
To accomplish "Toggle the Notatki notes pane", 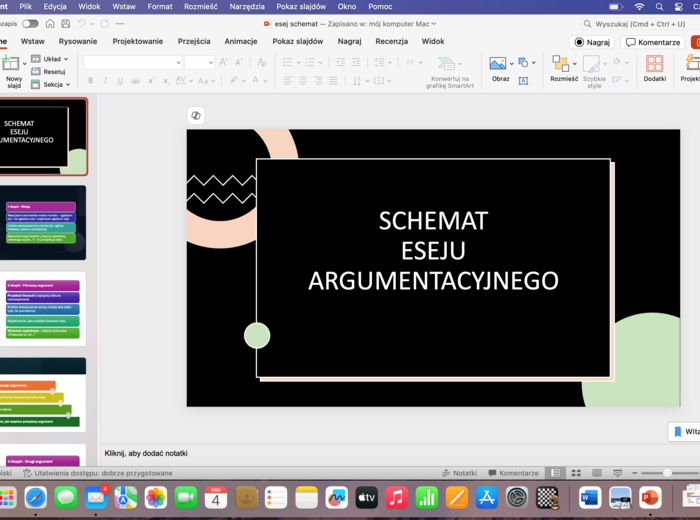I will (x=459, y=473).
